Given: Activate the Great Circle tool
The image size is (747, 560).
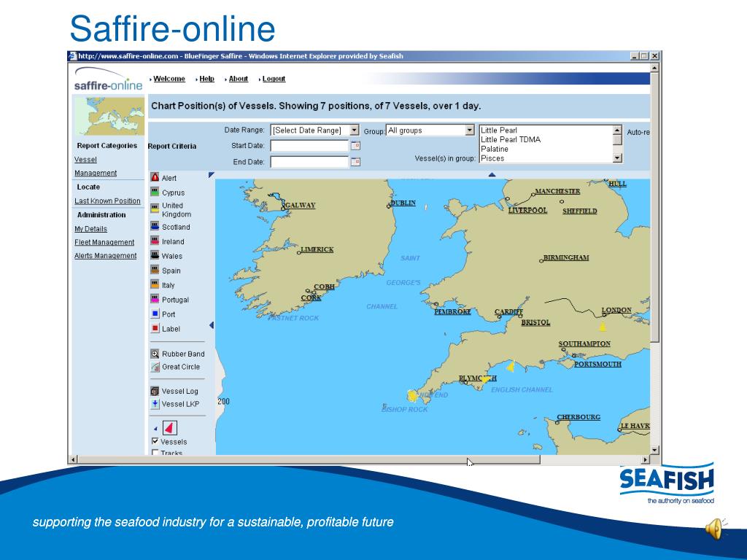Looking at the screenshot, I should pos(155,367).
